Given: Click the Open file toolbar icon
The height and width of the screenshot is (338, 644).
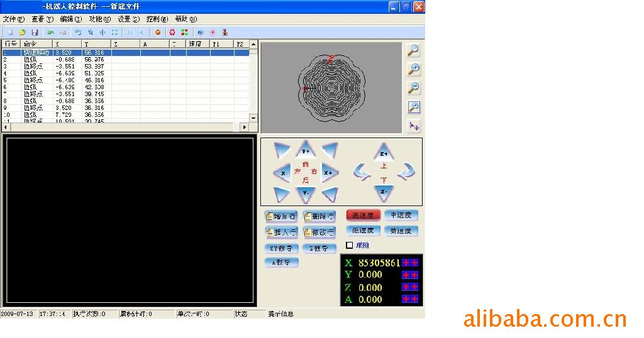Looking at the screenshot, I should [23, 32].
